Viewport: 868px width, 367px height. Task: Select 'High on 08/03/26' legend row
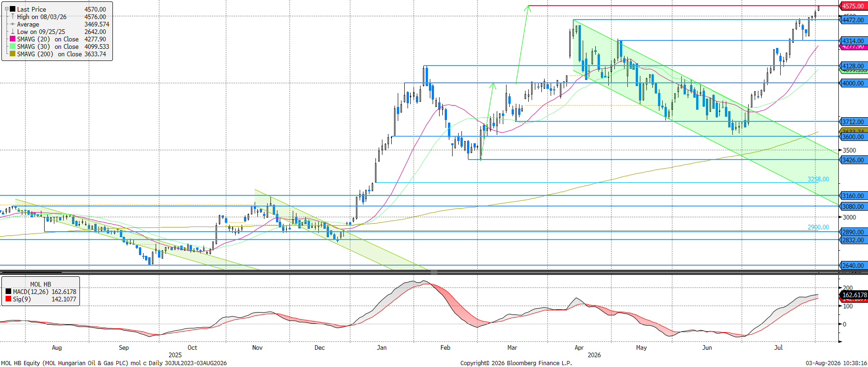pos(42,17)
